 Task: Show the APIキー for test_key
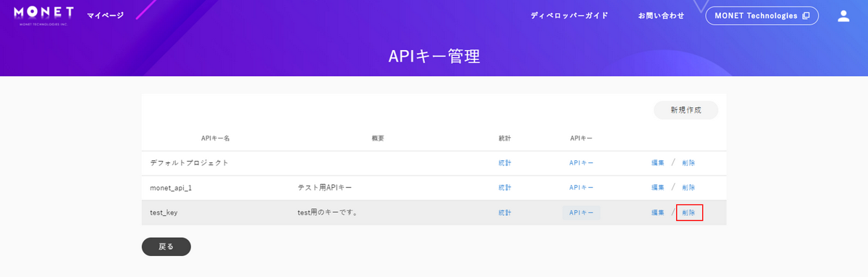click(581, 212)
